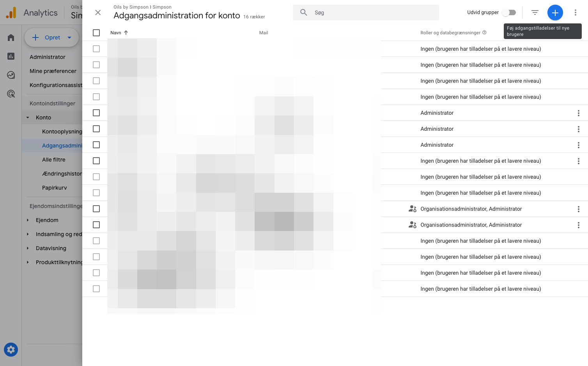Open Papirkurv in the sidebar
Screen dimensions: 588x366
pyautogui.click(x=55, y=188)
